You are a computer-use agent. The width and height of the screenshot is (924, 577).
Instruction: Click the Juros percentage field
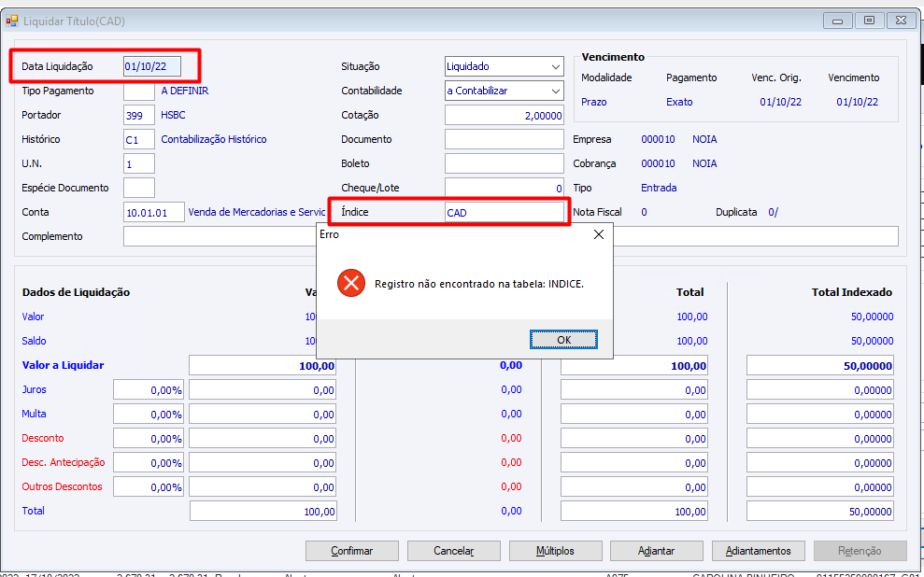point(149,389)
